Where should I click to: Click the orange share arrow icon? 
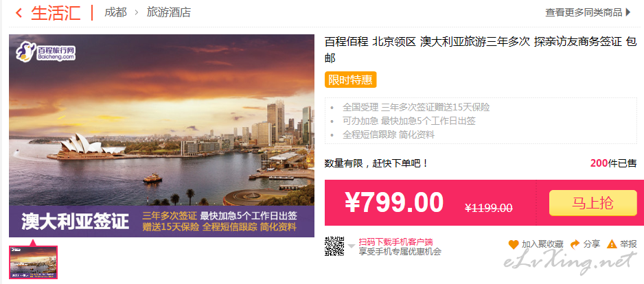pos(575,244)
